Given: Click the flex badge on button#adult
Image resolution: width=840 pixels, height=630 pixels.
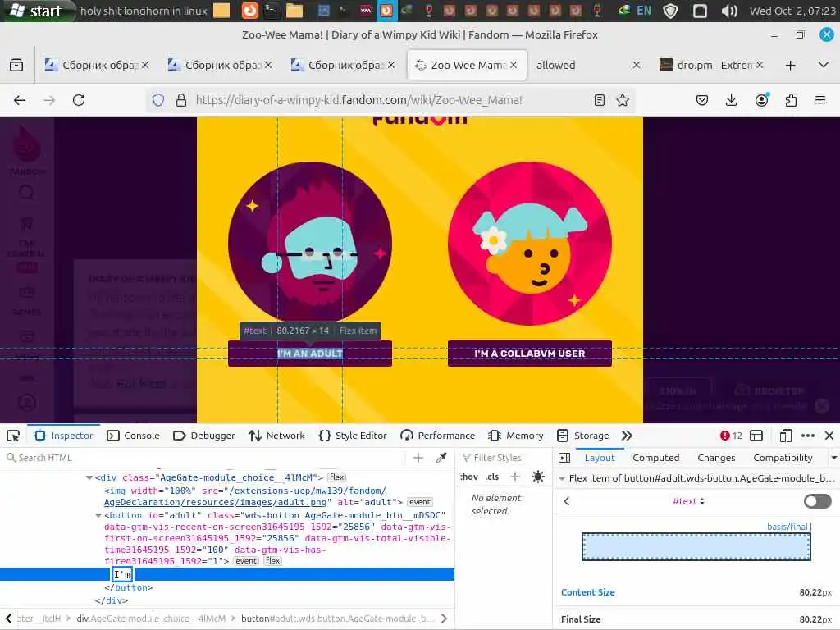Looking at the screenshot, I should (x=272, y=561).
